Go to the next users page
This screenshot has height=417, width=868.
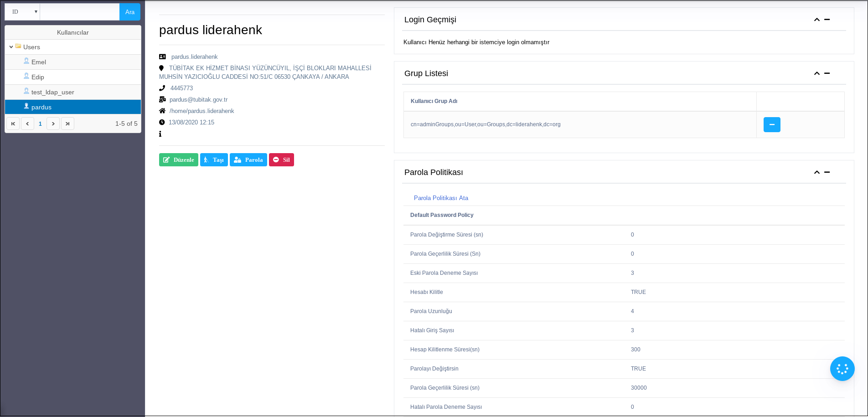[53, 124]
